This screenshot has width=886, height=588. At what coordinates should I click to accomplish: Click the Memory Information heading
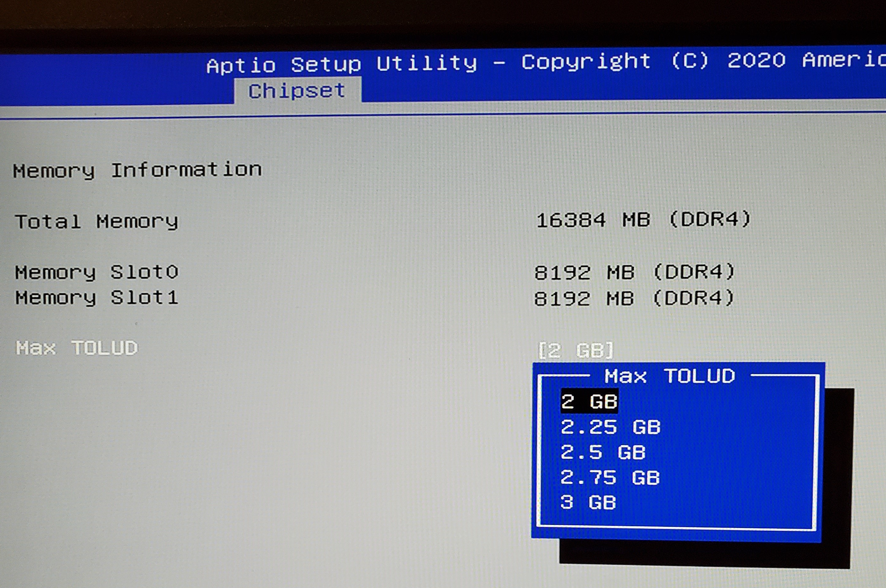137,170
